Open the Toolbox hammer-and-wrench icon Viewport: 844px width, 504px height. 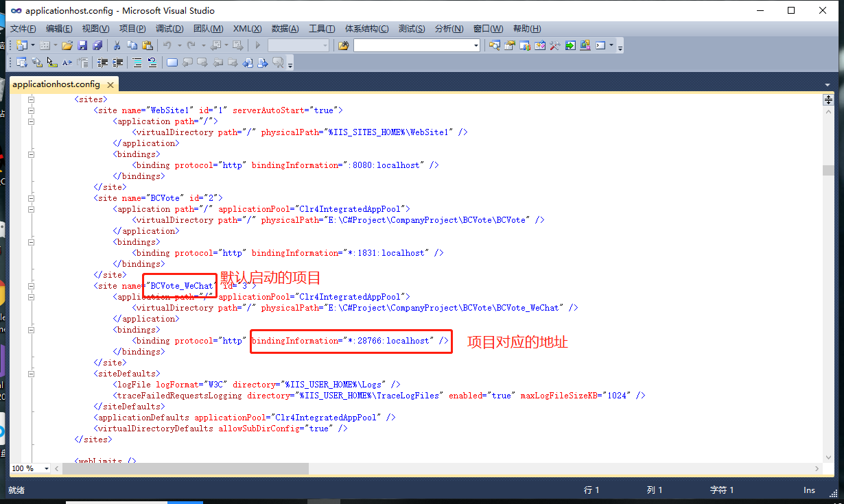[x=554, y=45]
